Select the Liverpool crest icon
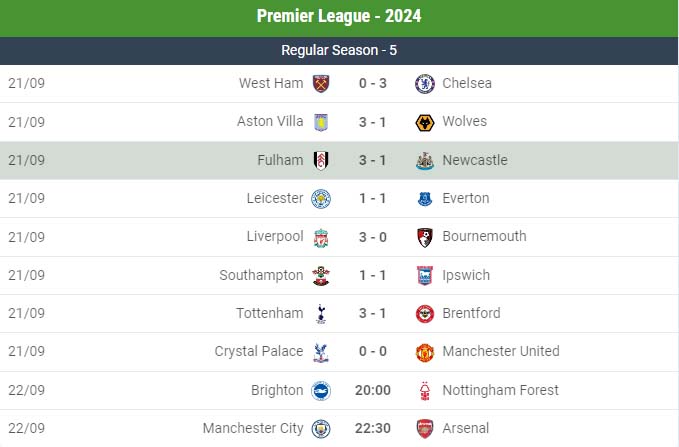 coord(321,237)
